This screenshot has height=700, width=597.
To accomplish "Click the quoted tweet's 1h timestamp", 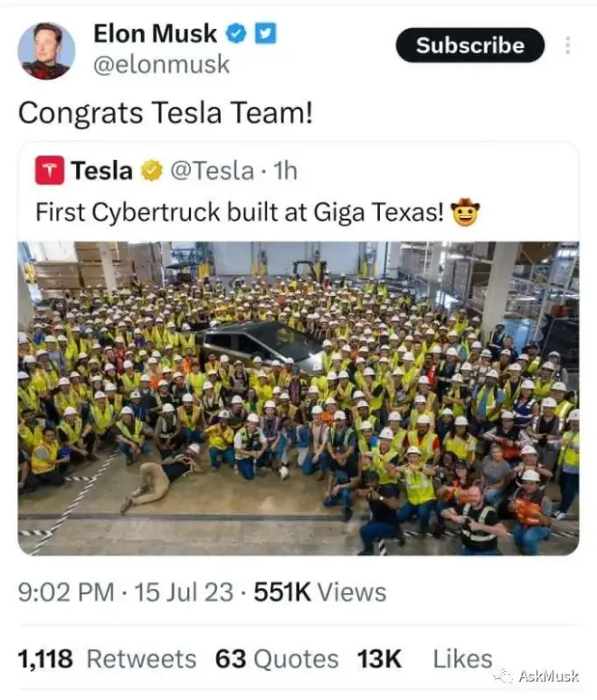I will click(x=284, y=170).
